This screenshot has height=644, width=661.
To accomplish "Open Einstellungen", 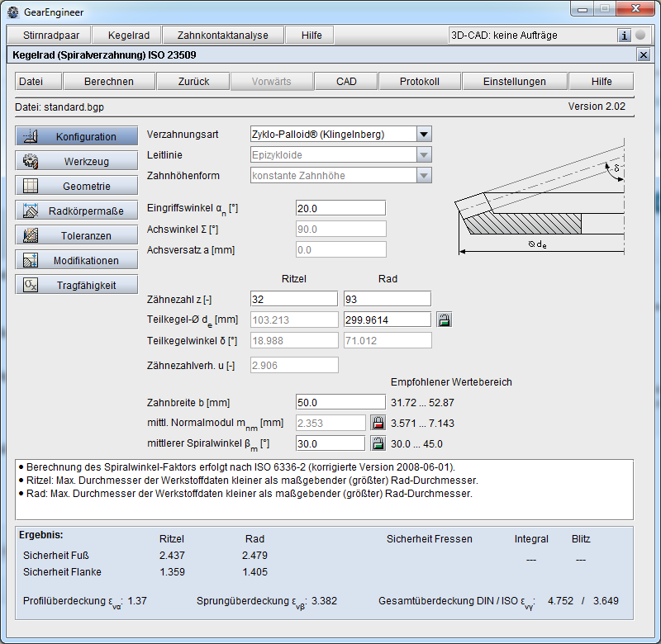I will coord(514,81).
